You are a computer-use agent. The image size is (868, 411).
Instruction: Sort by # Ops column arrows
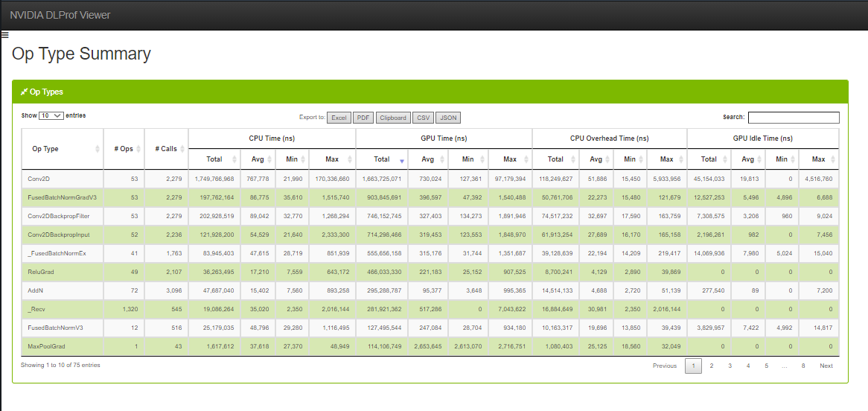(x=138, y=149)
